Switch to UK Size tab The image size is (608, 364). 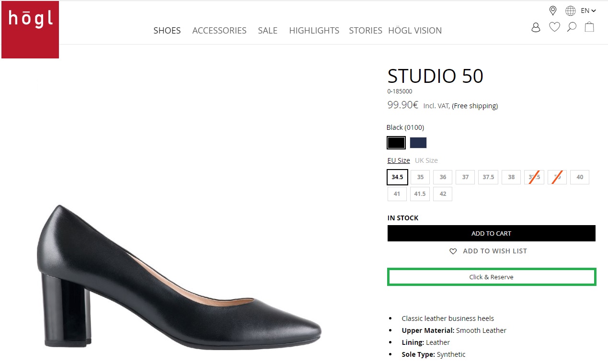pos(426,160)
